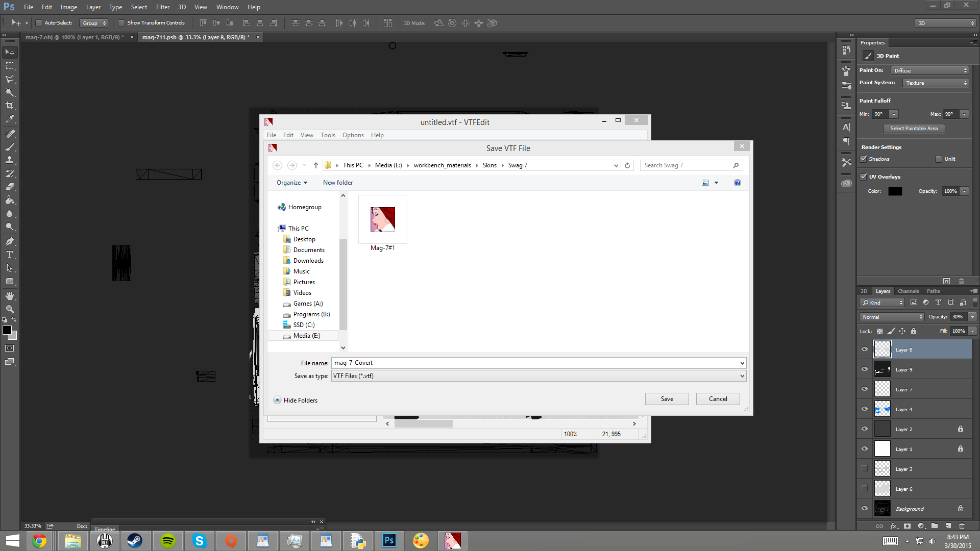980x551 pixels.
Task: Select the Crop tool
Action: coord(10,106)
